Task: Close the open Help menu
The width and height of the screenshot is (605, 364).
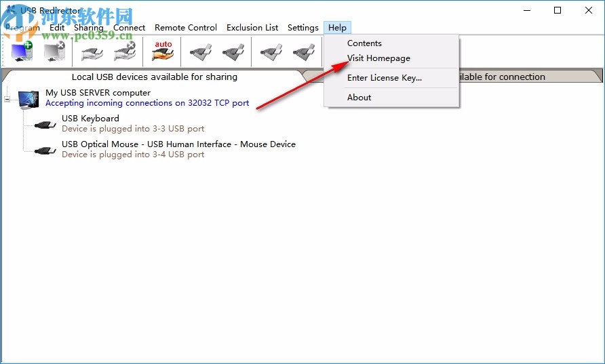Action: (337, 28)
